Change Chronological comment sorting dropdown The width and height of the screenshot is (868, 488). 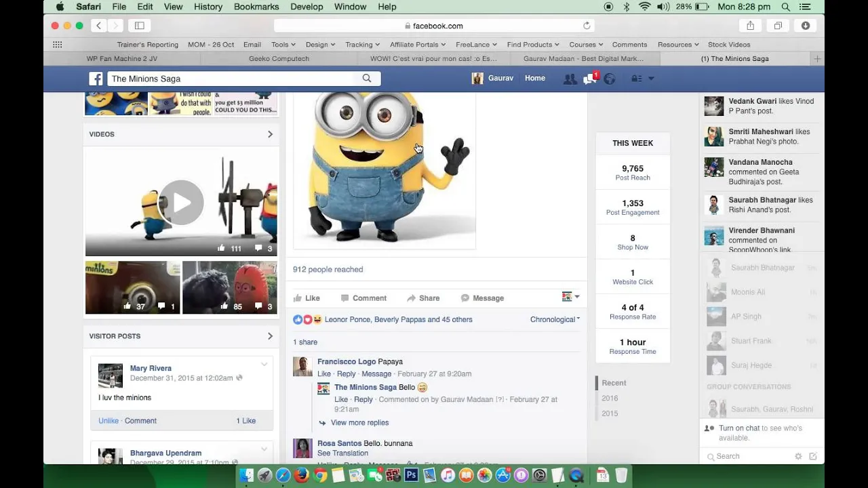[x=555, y=319]
